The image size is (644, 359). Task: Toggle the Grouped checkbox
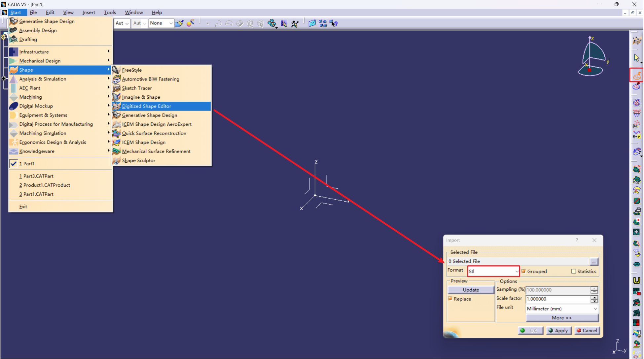pos(523,271)
